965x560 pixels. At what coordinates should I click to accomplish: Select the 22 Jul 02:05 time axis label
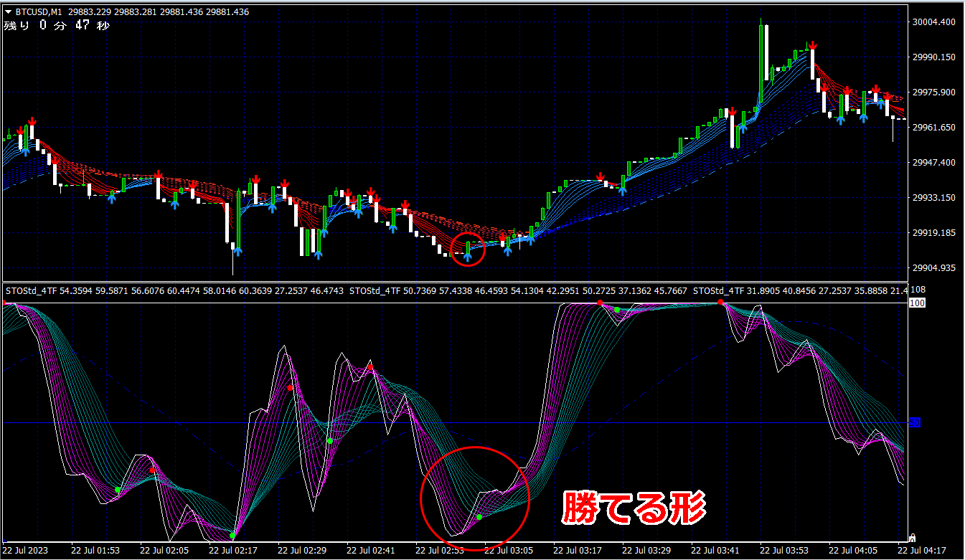165,551
